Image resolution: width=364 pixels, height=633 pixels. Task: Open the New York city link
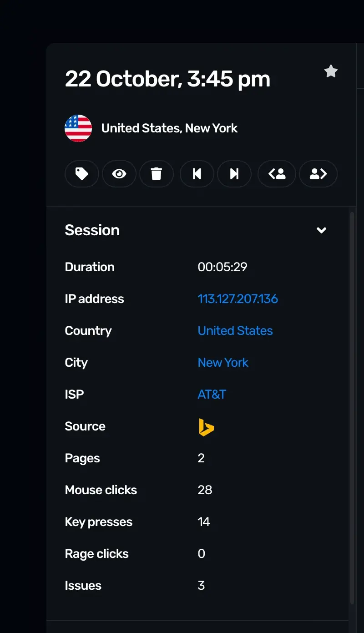(223, 362)
